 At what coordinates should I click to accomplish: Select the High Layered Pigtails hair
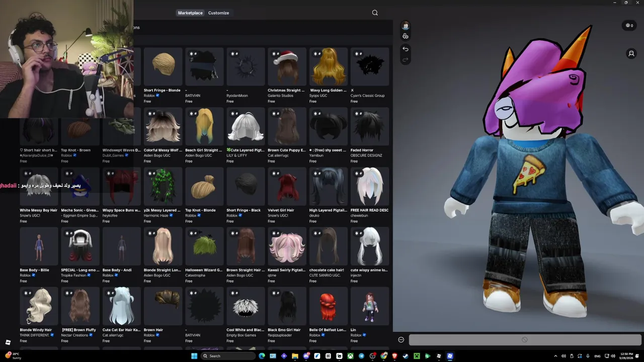coord(328,187)
